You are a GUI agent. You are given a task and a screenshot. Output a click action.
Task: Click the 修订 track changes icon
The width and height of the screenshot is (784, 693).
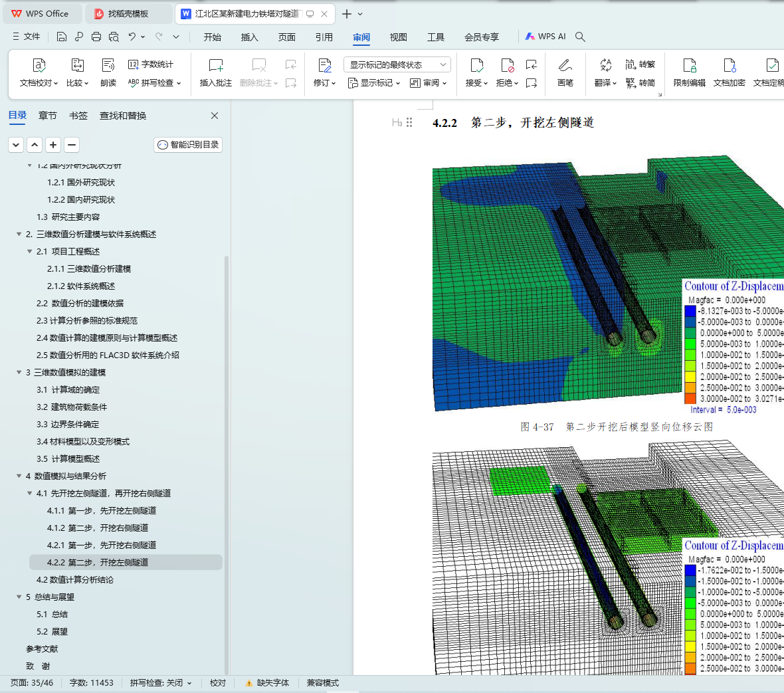[x=324, y=73]
